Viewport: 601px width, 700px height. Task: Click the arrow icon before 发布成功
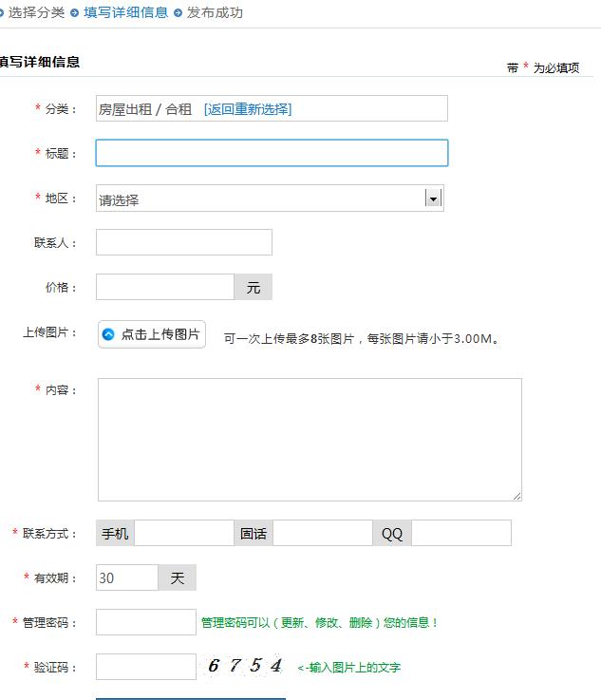[x=178, y=13]
